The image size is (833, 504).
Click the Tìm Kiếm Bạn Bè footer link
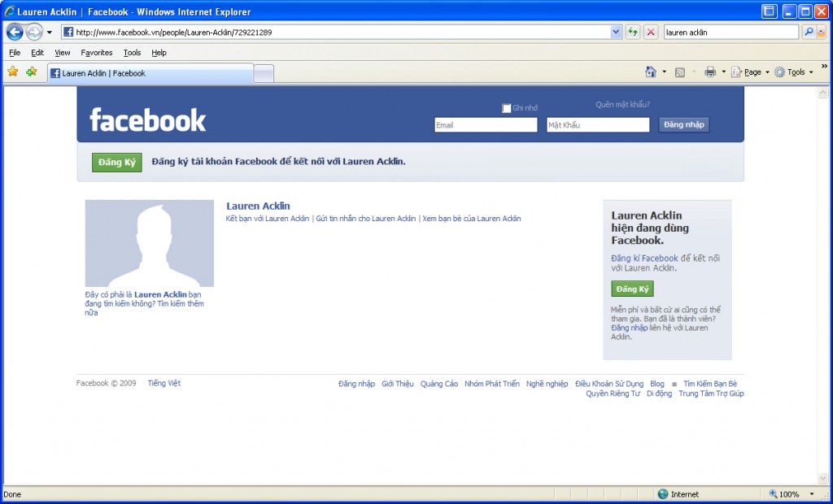tap(710, 384)
